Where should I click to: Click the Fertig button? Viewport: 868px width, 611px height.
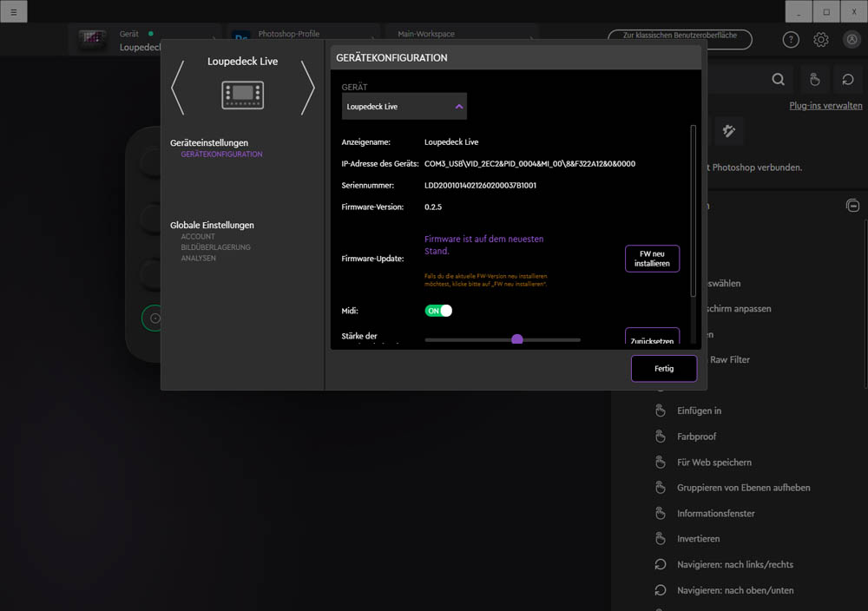664,369
